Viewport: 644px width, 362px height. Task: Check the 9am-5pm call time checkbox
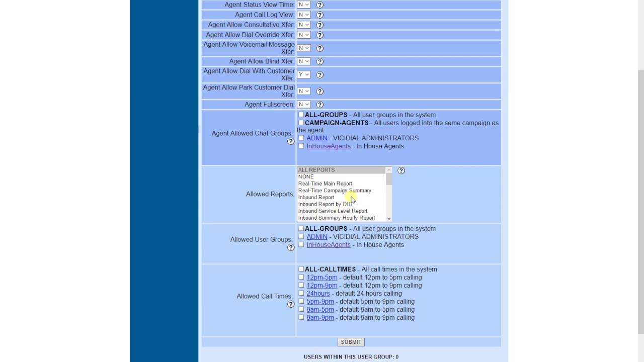coord(301,309)
